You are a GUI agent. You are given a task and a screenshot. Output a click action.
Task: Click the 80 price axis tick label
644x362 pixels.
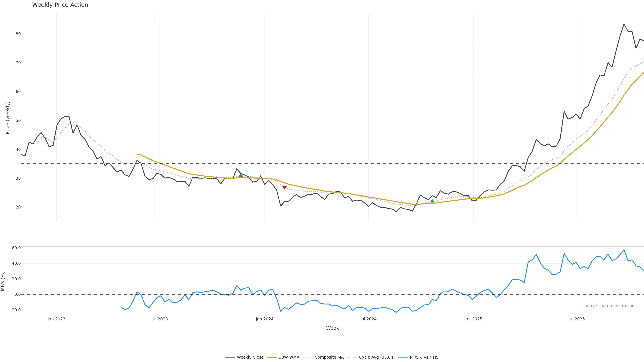tap(18, 34)
